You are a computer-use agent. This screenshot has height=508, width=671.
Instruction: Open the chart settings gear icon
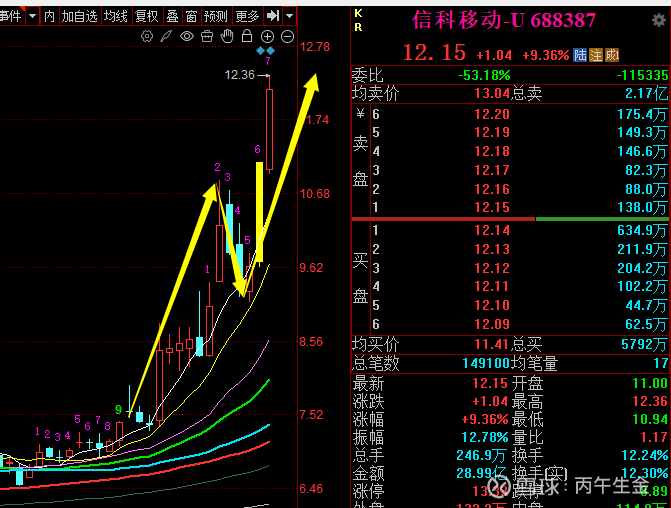147,36
